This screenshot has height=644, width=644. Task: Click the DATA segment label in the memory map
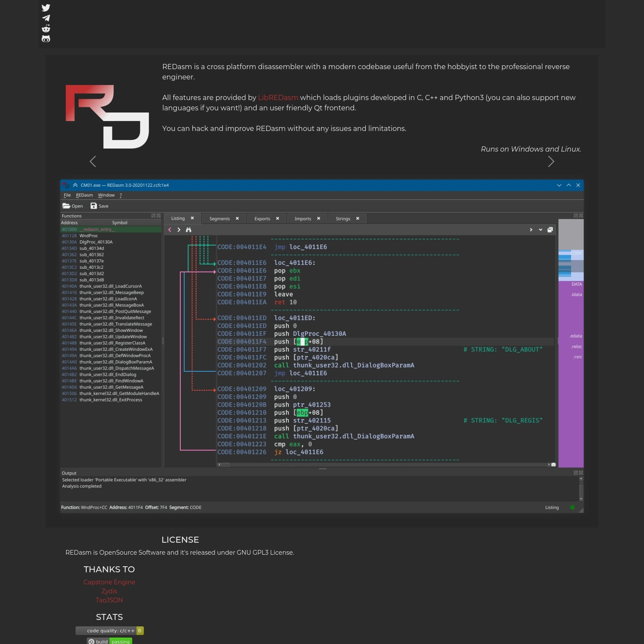click(x=577, y=284)
